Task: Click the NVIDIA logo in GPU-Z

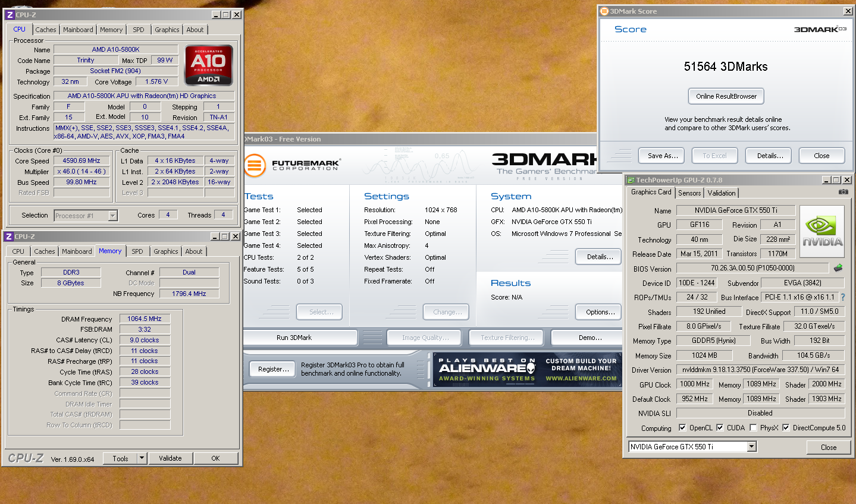Action: (821, 231)
